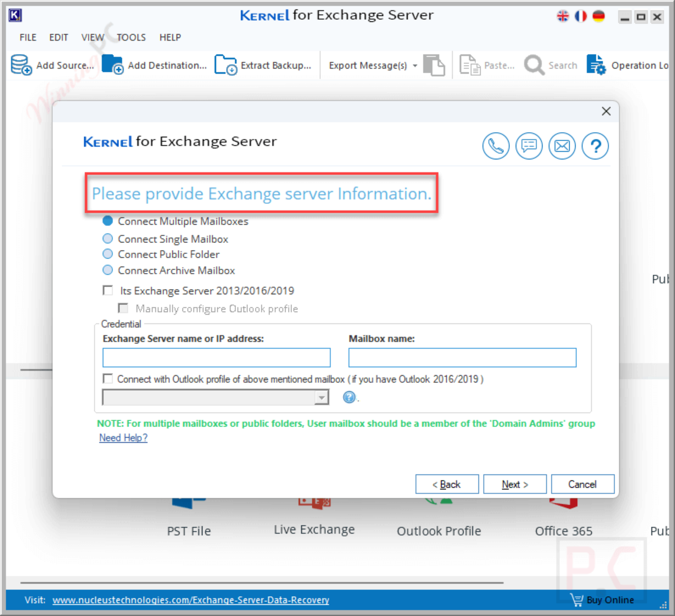The width and height of the screenshot is (675, 616).
Task: Open the Need Help? link
Action: [123, 438]
